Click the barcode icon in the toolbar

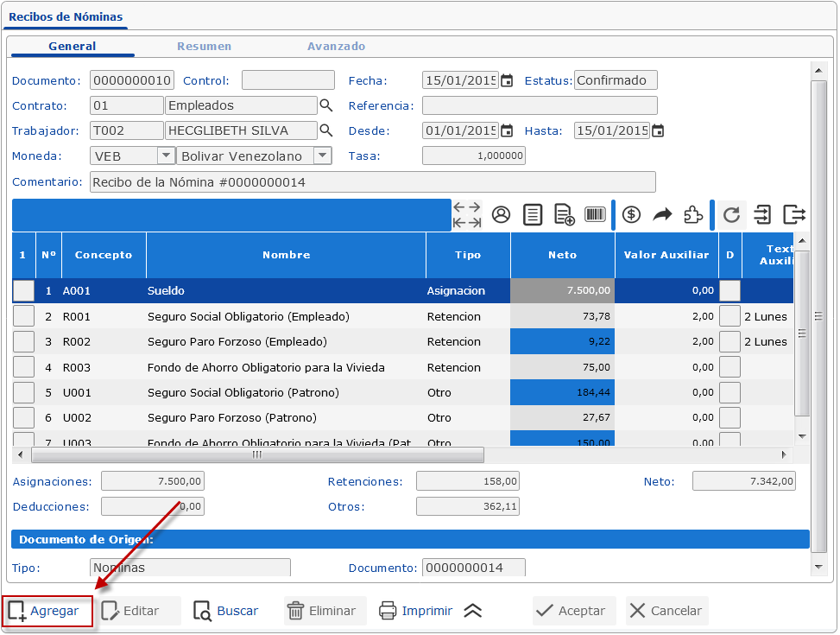pos(595,215)
